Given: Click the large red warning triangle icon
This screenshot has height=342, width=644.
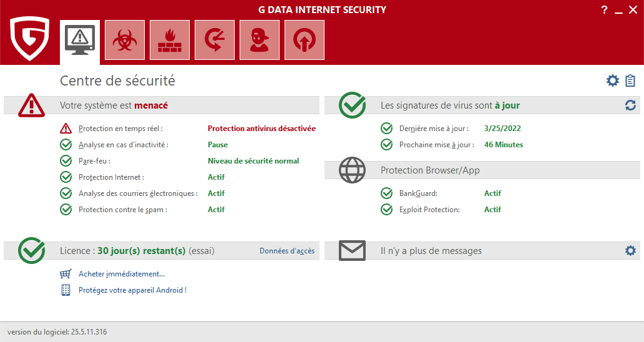Looking at the screenshot, I should pos(32,105).
